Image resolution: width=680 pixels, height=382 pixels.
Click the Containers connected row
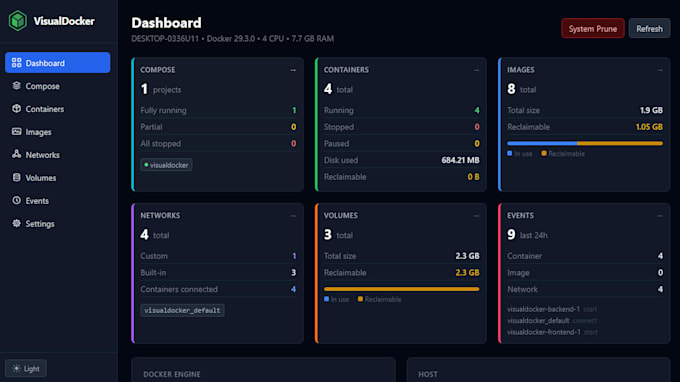[x=218, y=289]
